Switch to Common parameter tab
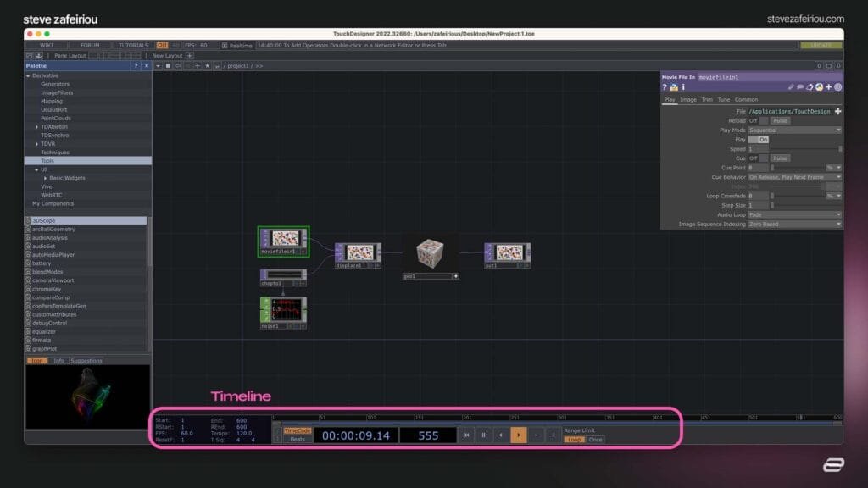The height and width of the screenshot is (488, 868). [746, 100]
